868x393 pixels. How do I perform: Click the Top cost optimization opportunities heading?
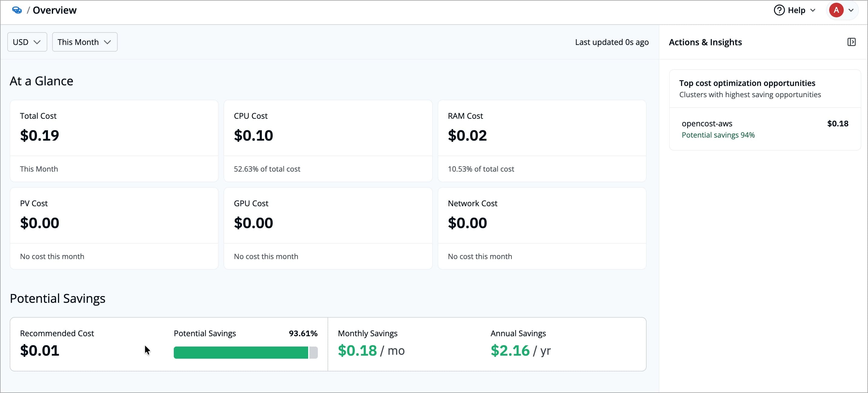tap(747, 83)
